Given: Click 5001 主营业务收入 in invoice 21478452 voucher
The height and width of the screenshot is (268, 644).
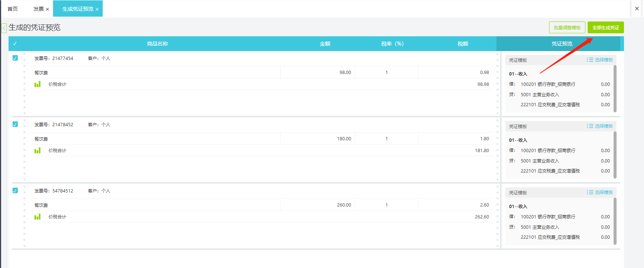Looking at the screenshot, I should pyautogui.click(x=540, y=161).
